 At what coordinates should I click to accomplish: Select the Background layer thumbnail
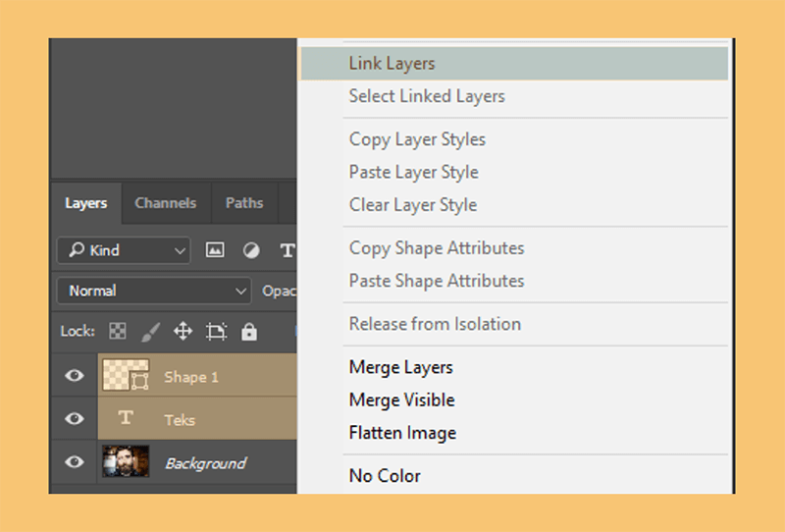(x=126, y=461)
